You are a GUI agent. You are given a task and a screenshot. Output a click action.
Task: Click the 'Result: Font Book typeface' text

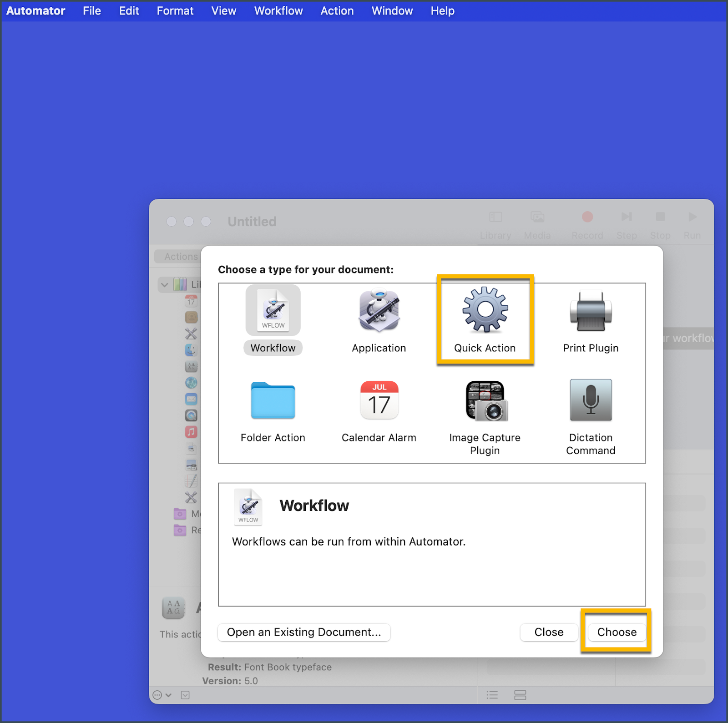coord(270,667)
